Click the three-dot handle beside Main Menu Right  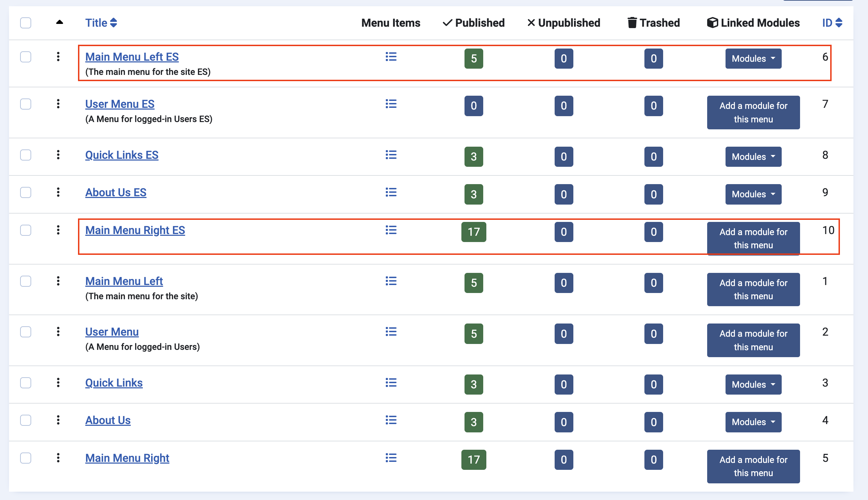58,458
